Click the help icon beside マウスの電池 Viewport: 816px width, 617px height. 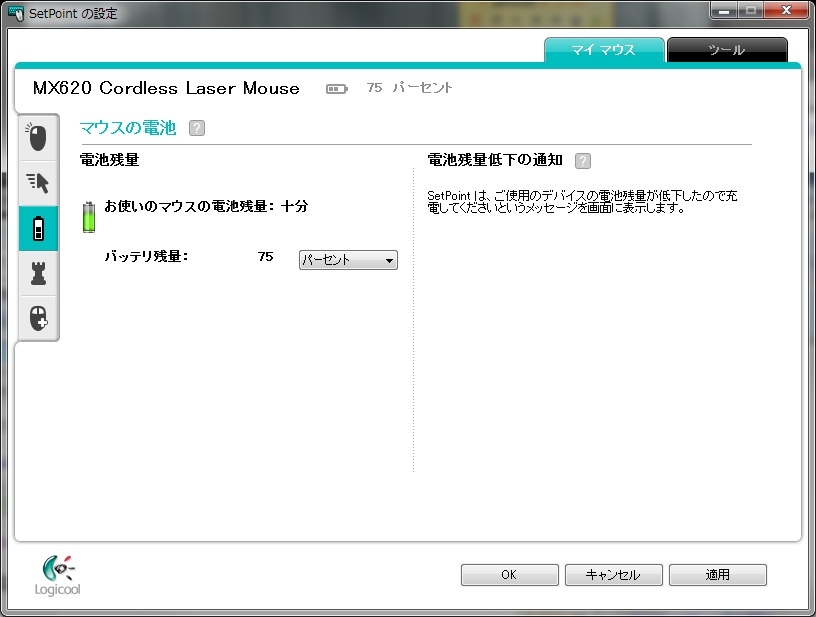pos(197,128)
